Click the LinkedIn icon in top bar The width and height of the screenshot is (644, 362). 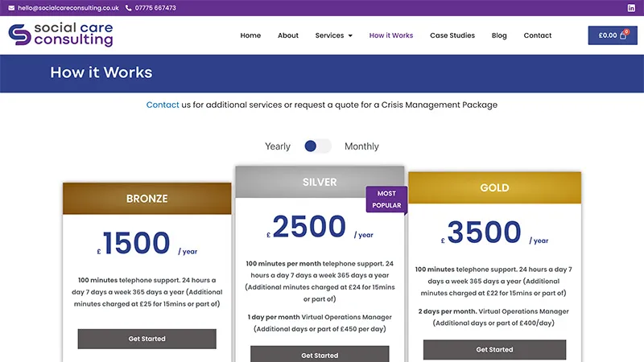coord(631,8)
